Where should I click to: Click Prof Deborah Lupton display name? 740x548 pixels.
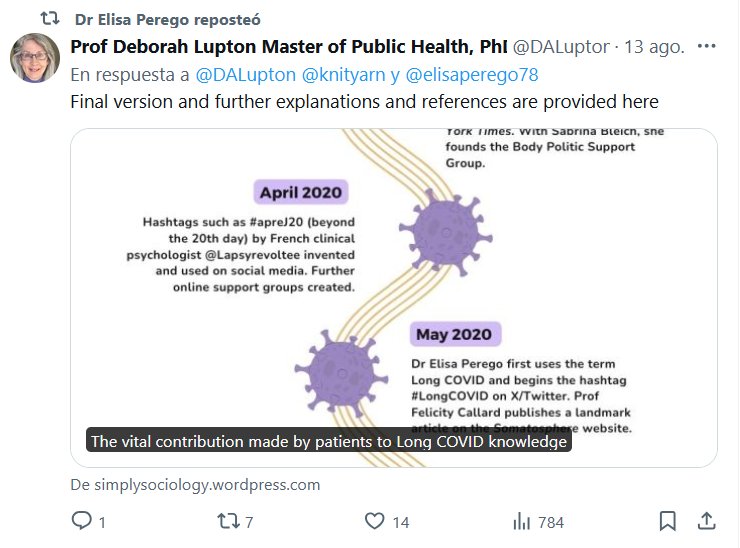(288, 47)
